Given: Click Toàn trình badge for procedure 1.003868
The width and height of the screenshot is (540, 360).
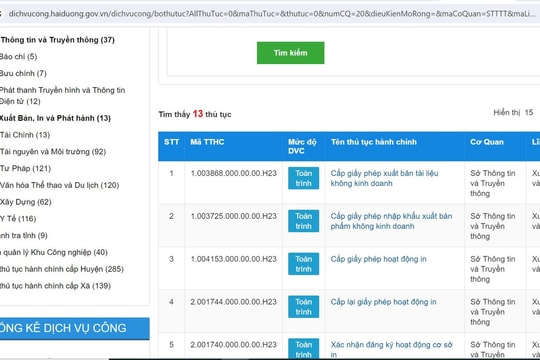Looking at the screenshot, I should 303,178.
